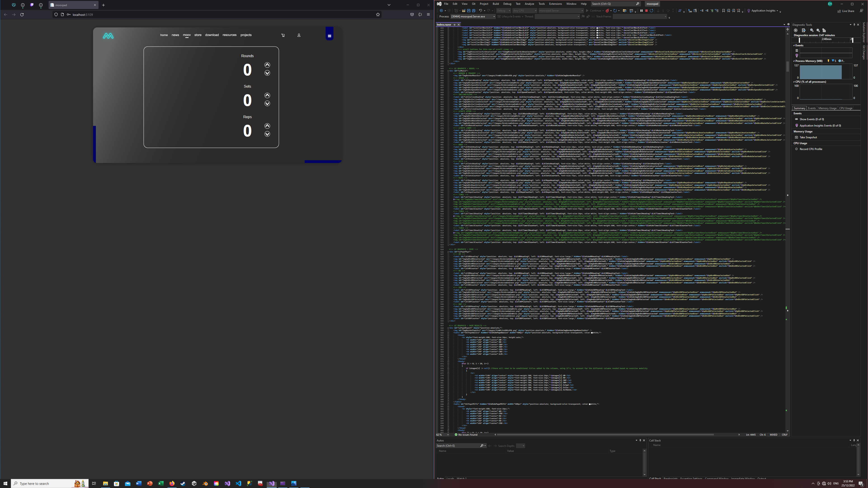
Task: Click the Toggle Bookmark icon in toolbar
Action: (x=723, y=11)
